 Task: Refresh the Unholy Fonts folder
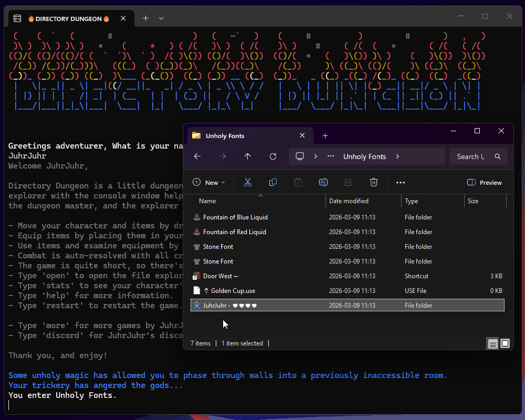coord(273,156)
